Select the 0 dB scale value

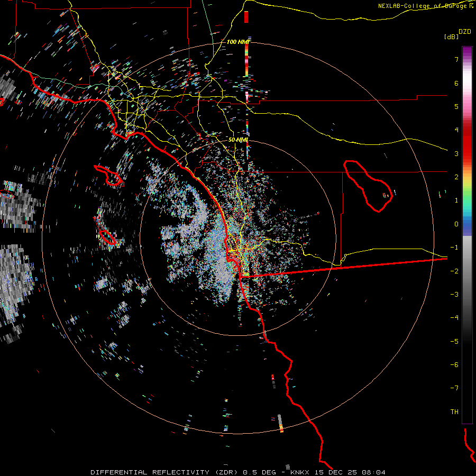(x=456, y=224)
